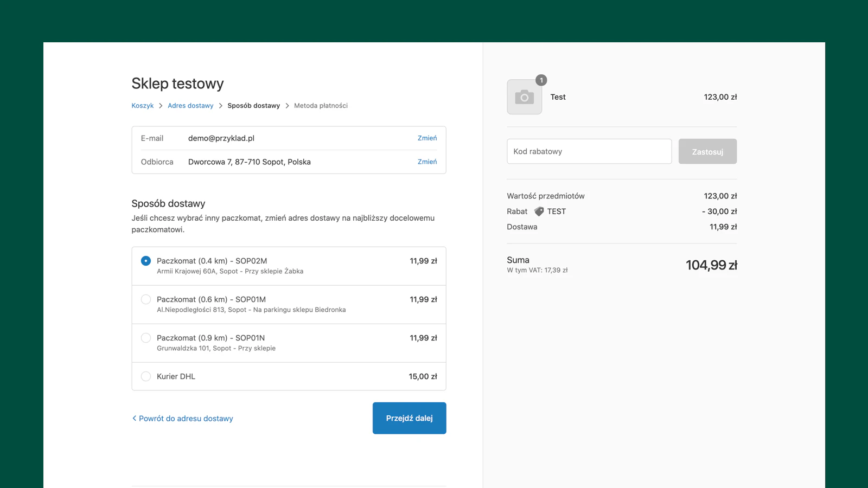
Task: Click the Metoda płatności breadcrumb label
Action: click(x=320, y=106)
